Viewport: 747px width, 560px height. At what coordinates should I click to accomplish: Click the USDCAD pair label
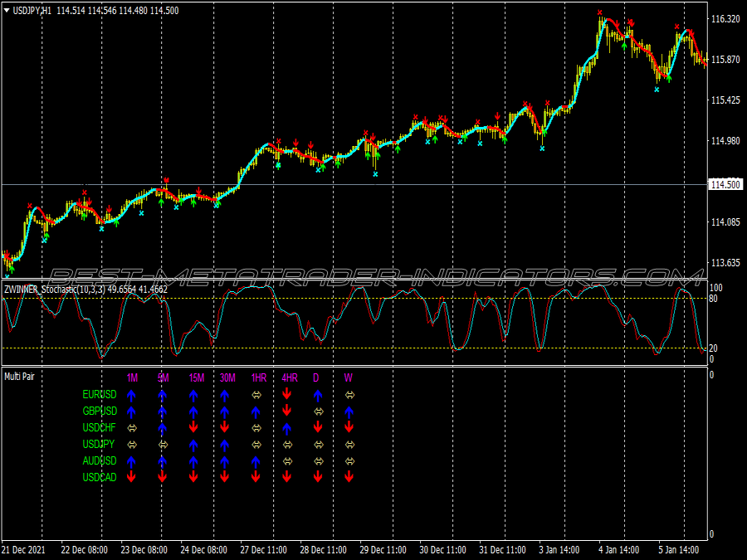[x=100, y=477]
